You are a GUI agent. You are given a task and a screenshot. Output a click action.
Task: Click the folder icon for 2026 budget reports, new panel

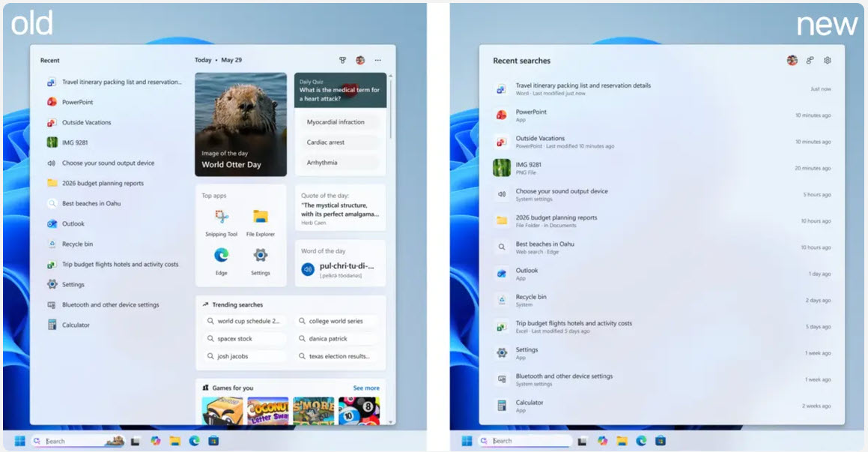[502, 220]
